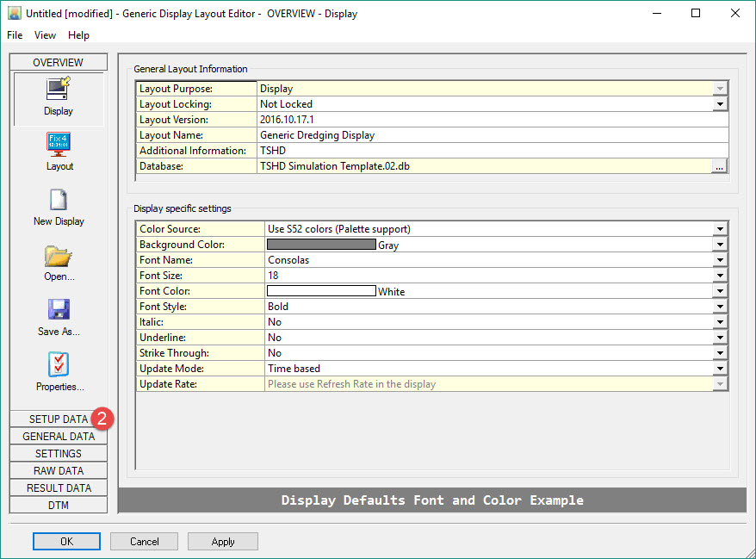The width and height of the screenshot is (756, 559).
Task: Open the Color Source dropdown
Action: 720,229
